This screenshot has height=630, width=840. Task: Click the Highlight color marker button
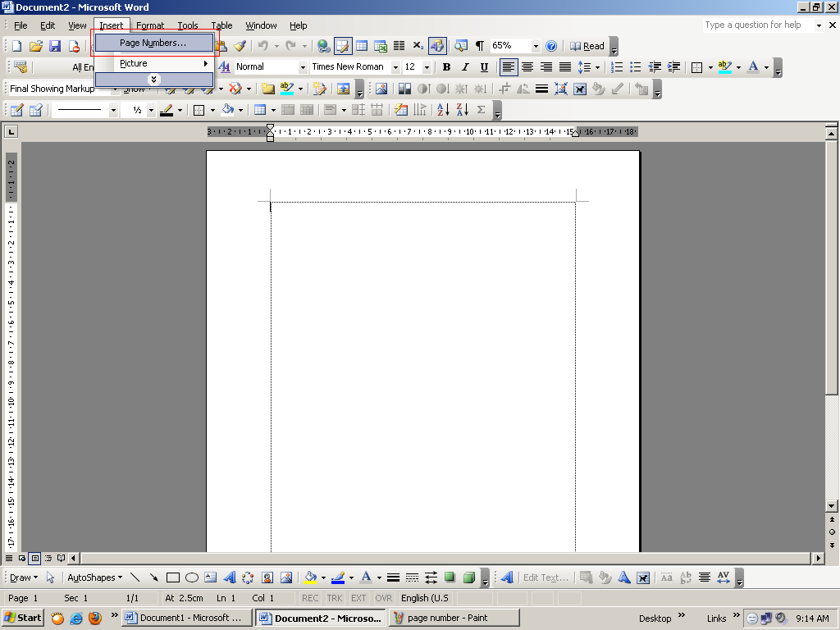[x=725, y=67]
